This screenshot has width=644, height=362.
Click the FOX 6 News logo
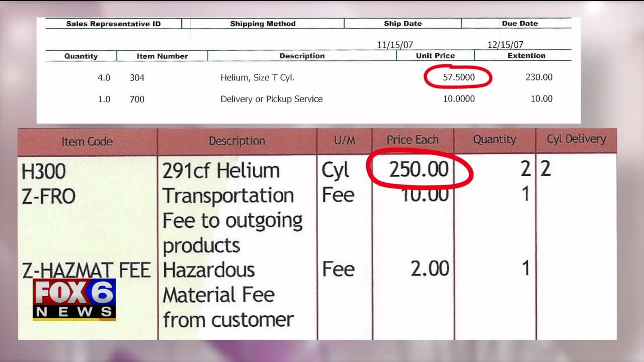tap(74, 299)
